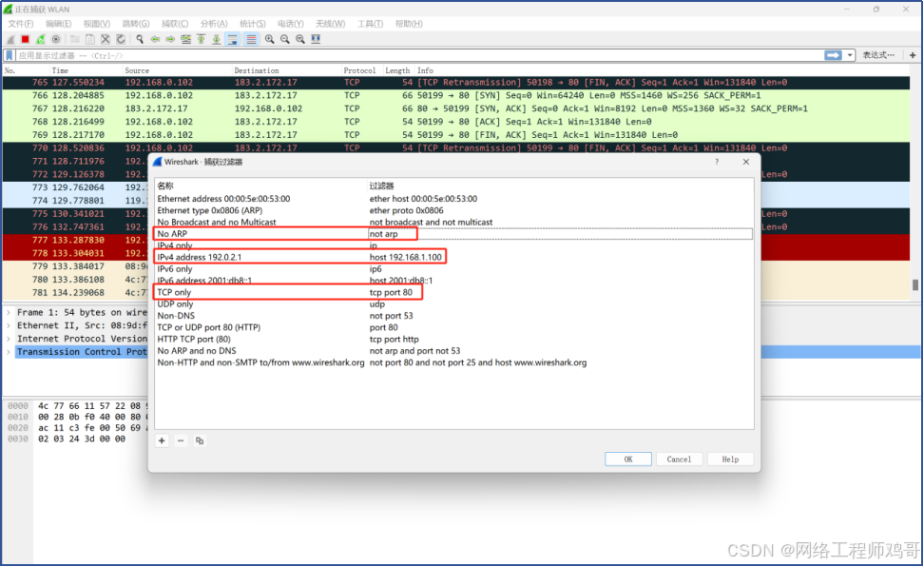924x567 pixels.
Task: Jump to a specified packet icon
Action: pyautogui.click(x=185, y=40)
